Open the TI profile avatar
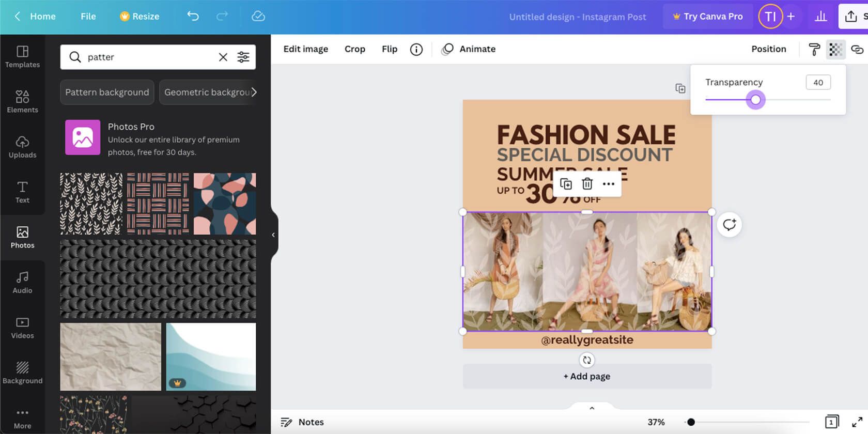The height and width of the screenshot is (434, 868). [x=770, y=17]
